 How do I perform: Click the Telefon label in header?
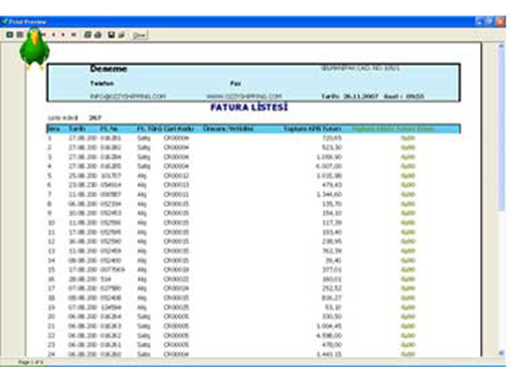(x=102, y=83)
